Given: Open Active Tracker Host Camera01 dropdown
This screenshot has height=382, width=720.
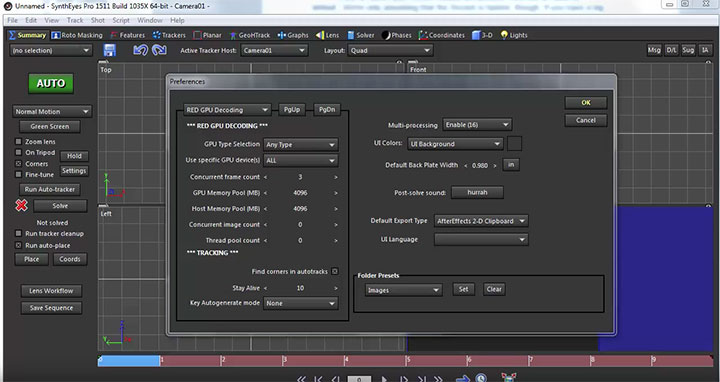Looking at the screenshot, I should click(274, 51).
